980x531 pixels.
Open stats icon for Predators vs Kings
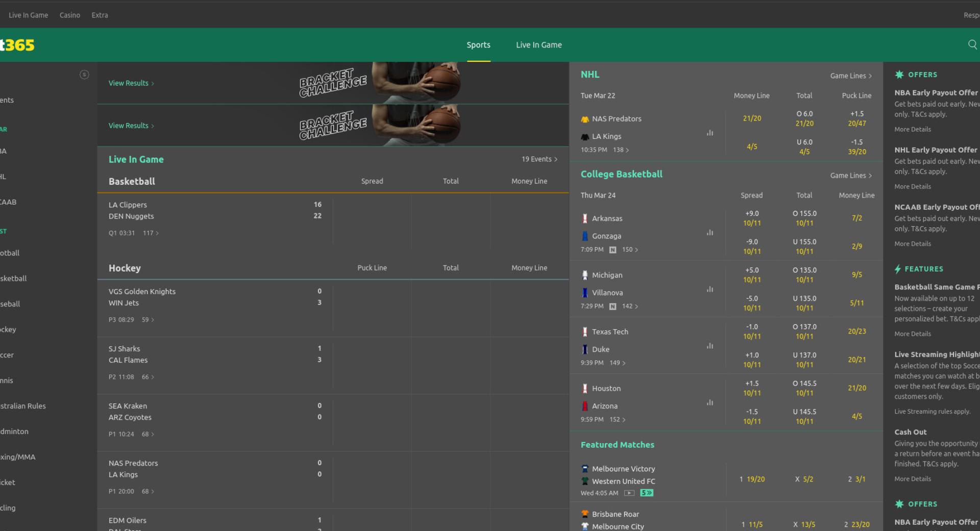[709, 133]
